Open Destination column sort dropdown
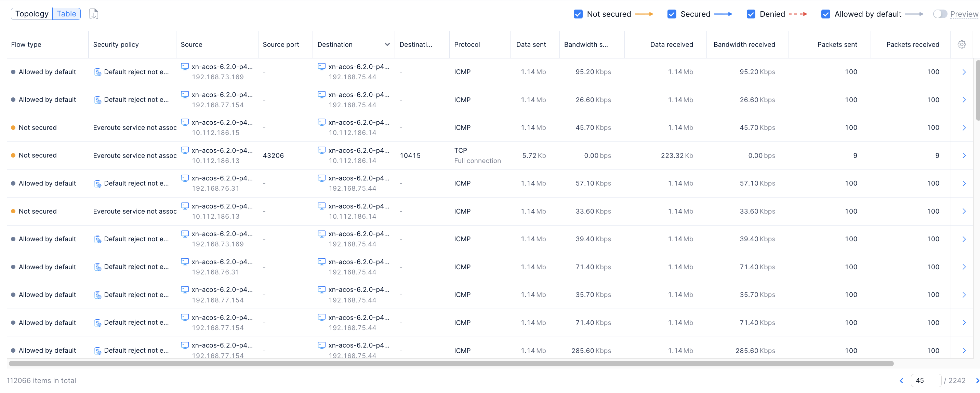 point(387,44)
